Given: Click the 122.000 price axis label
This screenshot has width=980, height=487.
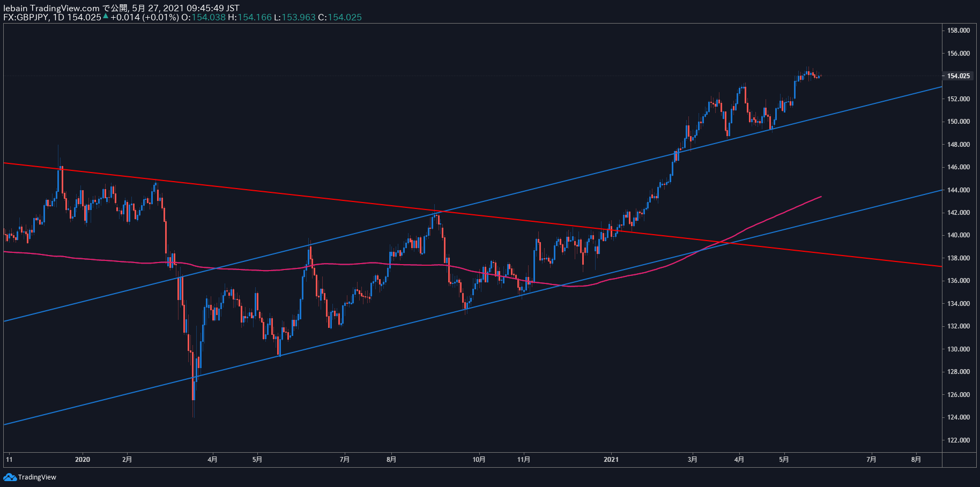Looking at the screenshot, I should pyautogui.click(x=959, y=440).
